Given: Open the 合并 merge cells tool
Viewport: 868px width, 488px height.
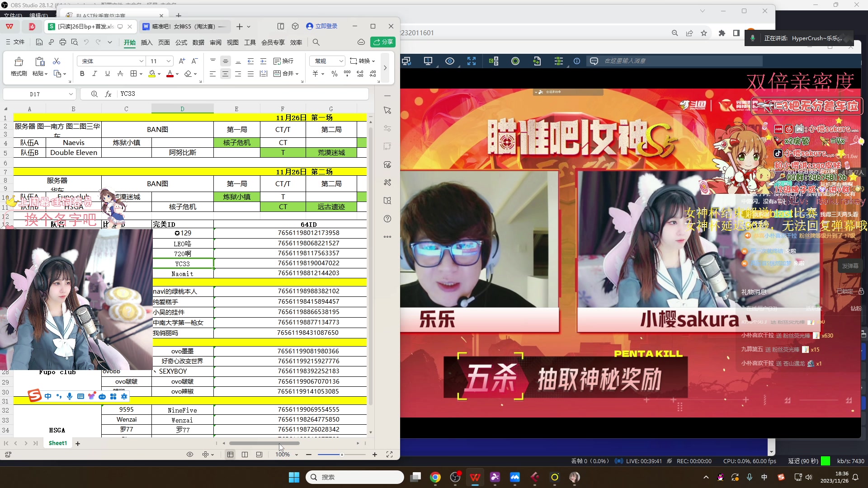Looking at the screenshot, I should coord(286,74).
